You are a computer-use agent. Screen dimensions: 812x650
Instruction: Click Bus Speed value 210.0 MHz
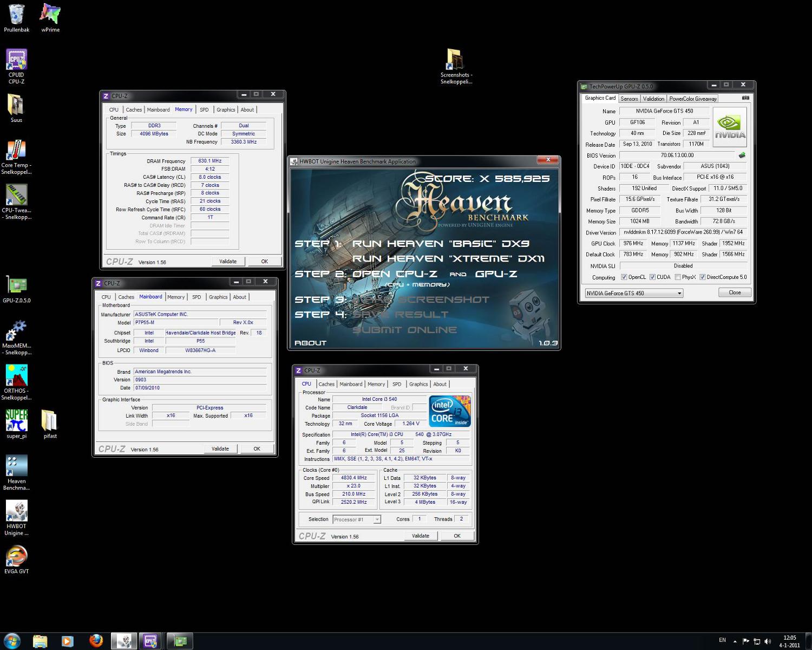[353, 494]
